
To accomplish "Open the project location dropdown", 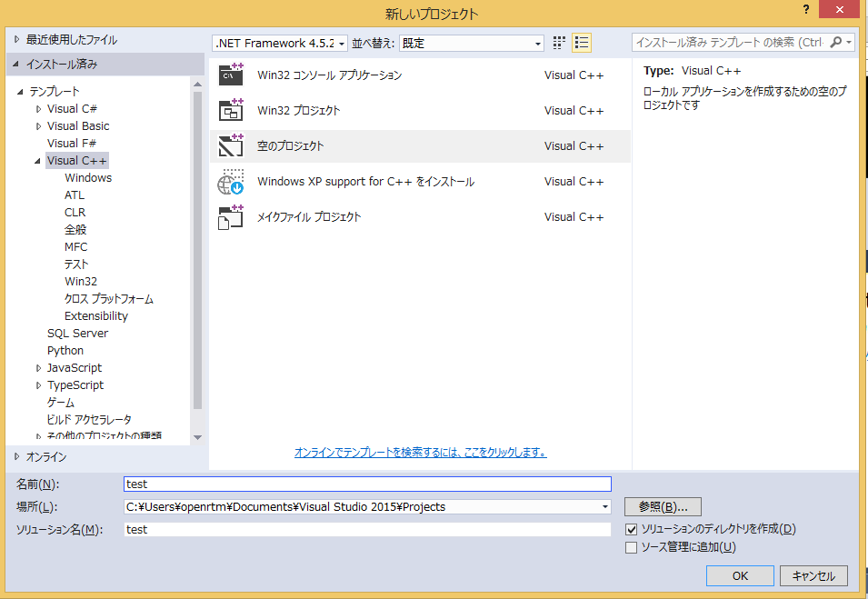I will (x=604, y=507).
